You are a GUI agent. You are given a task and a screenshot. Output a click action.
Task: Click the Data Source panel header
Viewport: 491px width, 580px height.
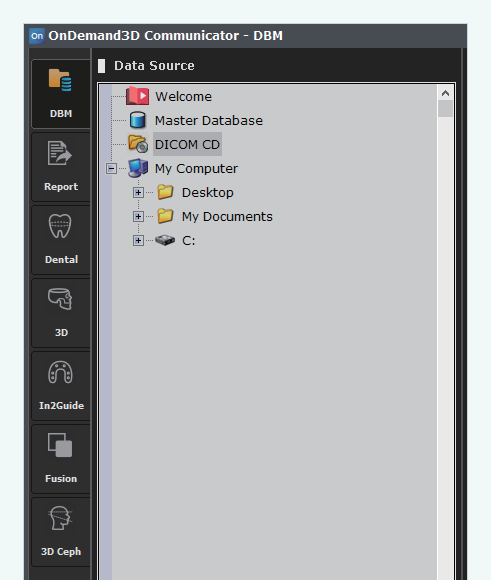click(154, 66)
